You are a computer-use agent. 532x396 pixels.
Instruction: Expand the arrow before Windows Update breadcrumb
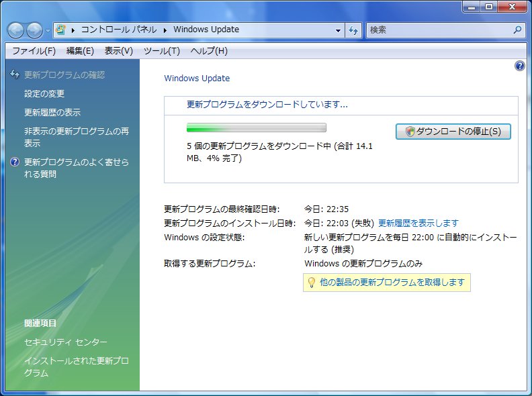click(x=165, y=30)
